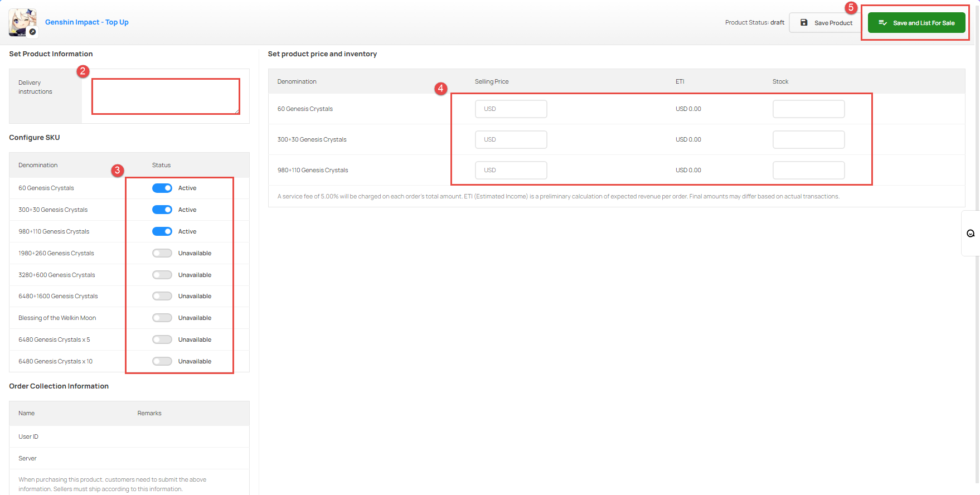This screenshot has height=495, width=980.
Task: Click stock field for 980+110 Genesis Crystals
Action: tap(809, 170)
